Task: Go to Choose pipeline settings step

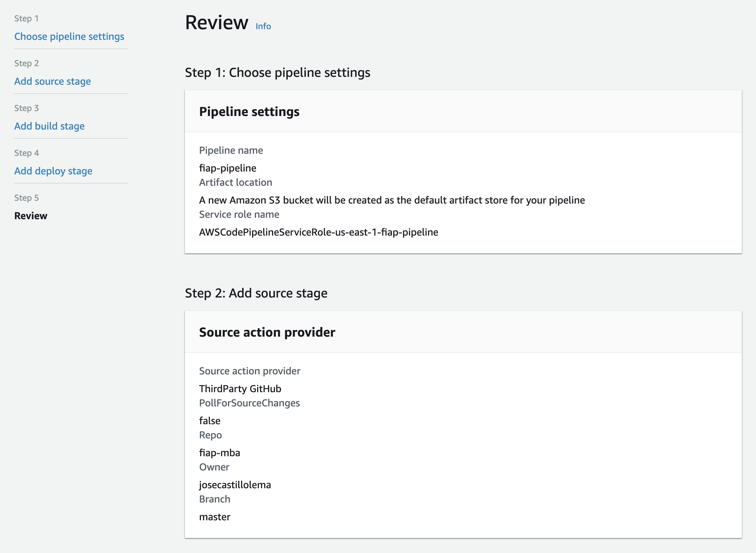Action: tap(69, 36)
